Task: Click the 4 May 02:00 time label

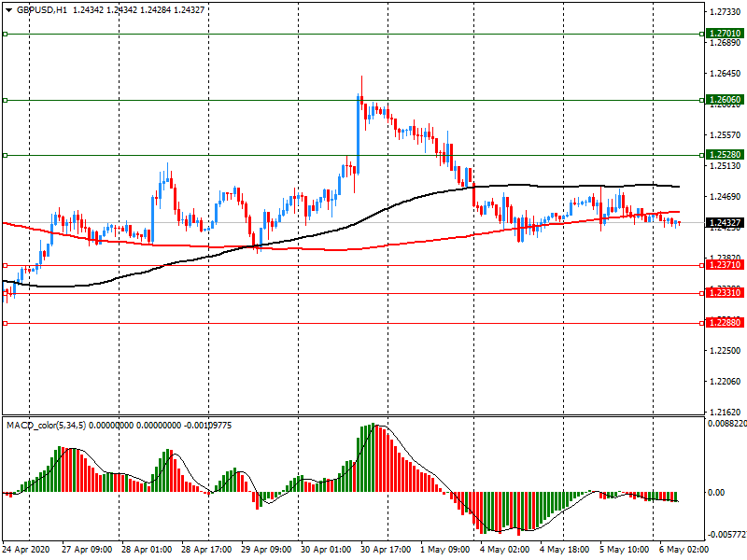Action: pos(505,550)
